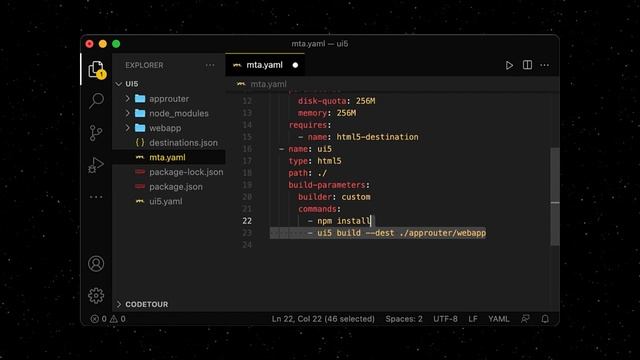
Task: Show additional views ellipsis in activity bar
Action: (96, 197)
